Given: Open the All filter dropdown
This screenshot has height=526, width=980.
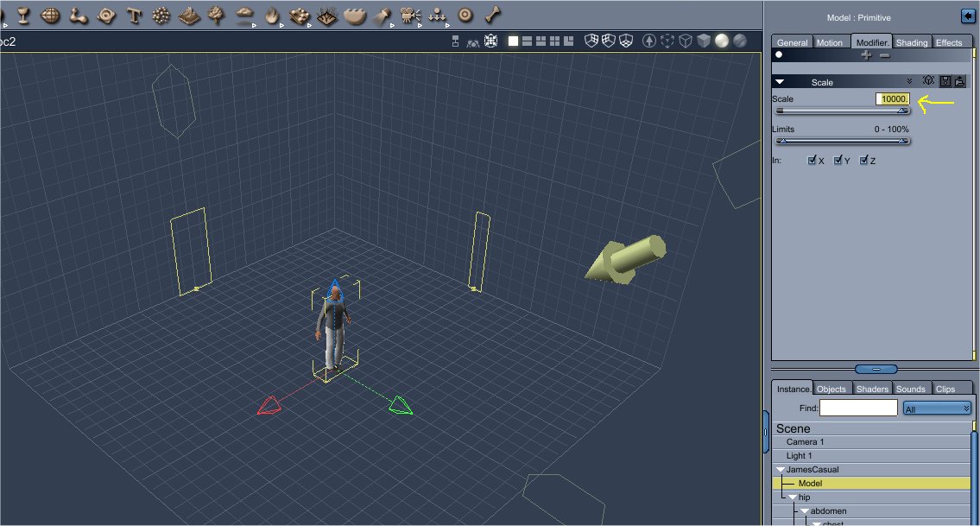Looking at the screenshot, I should click(937, 409).
